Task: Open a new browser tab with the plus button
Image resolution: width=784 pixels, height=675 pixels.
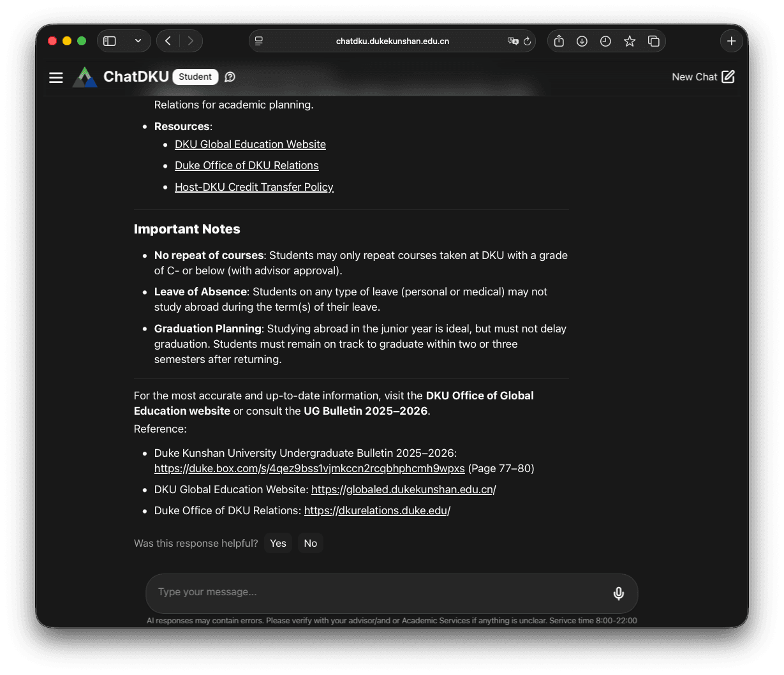Action: 732,41
